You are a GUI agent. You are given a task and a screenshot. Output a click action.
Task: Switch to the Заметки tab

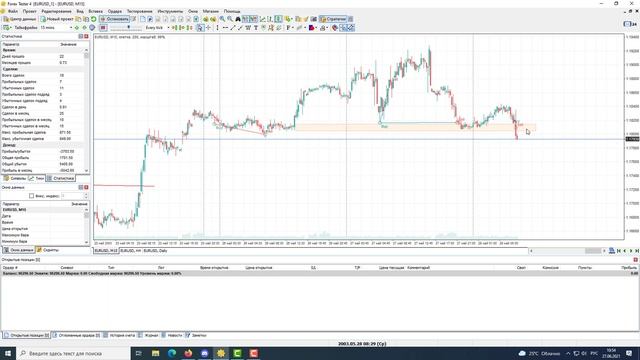pos(196,335)
